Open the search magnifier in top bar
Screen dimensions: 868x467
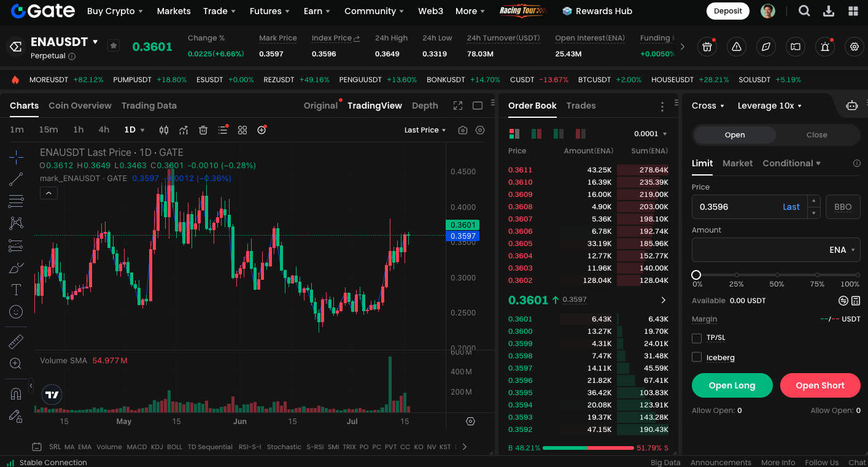804,11
